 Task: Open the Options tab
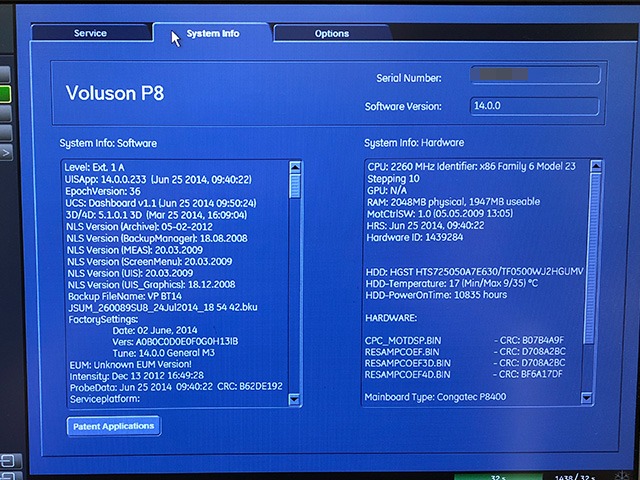tap(331, 33)
